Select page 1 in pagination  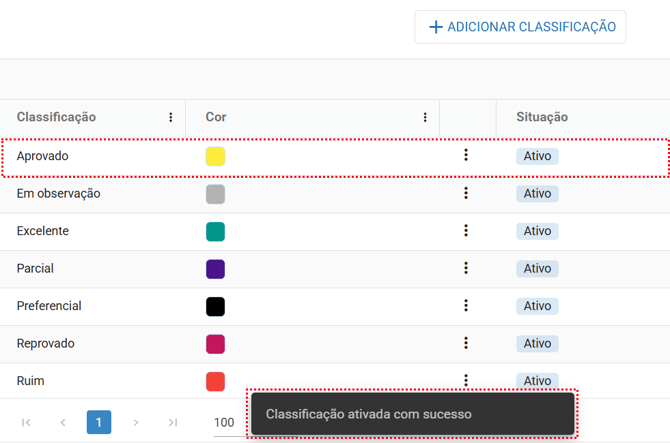(99, 422)
